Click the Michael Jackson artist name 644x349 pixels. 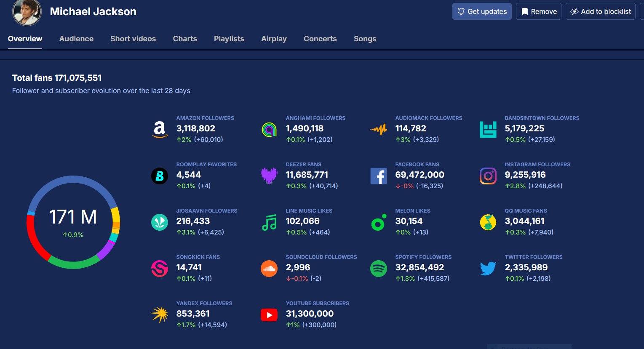click(93, 11)
